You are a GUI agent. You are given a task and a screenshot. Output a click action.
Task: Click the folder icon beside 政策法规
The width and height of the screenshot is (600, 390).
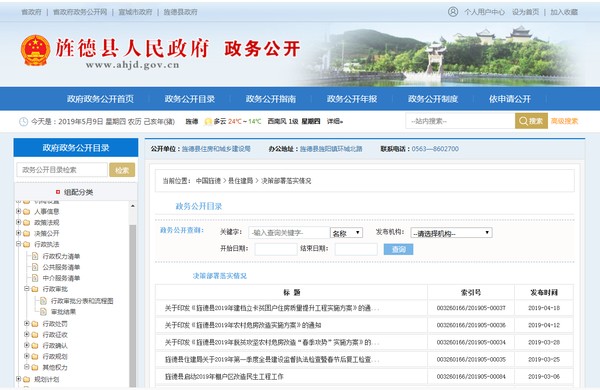pyautogui.click(x=26, y=222)
